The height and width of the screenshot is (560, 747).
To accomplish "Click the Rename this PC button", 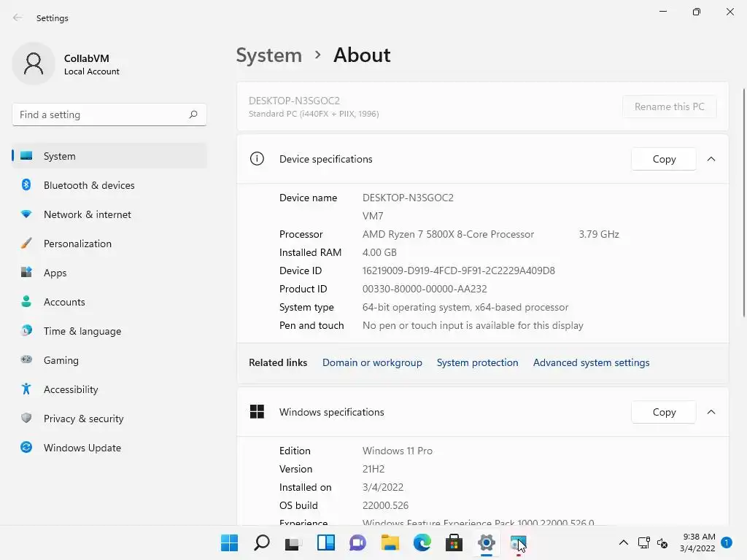I will tap(670, 106).
